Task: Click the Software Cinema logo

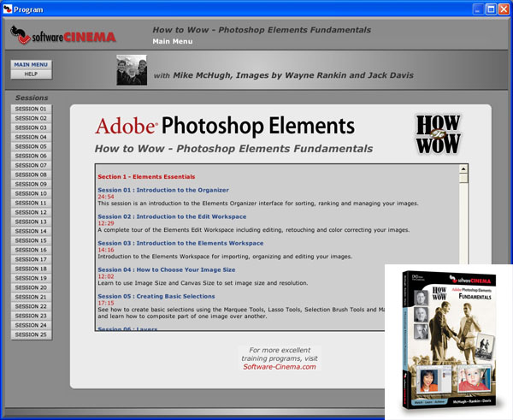Action: [x=62, y=35]
